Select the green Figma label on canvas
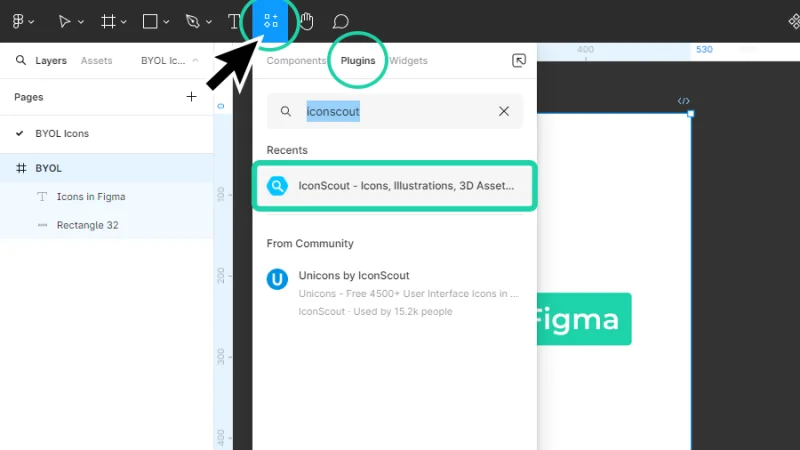The image size is (800, 450). coord(584,319)
